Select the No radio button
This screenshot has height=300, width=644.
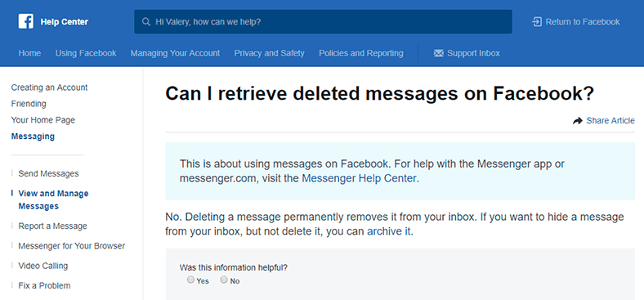click(x=224, y=280)
